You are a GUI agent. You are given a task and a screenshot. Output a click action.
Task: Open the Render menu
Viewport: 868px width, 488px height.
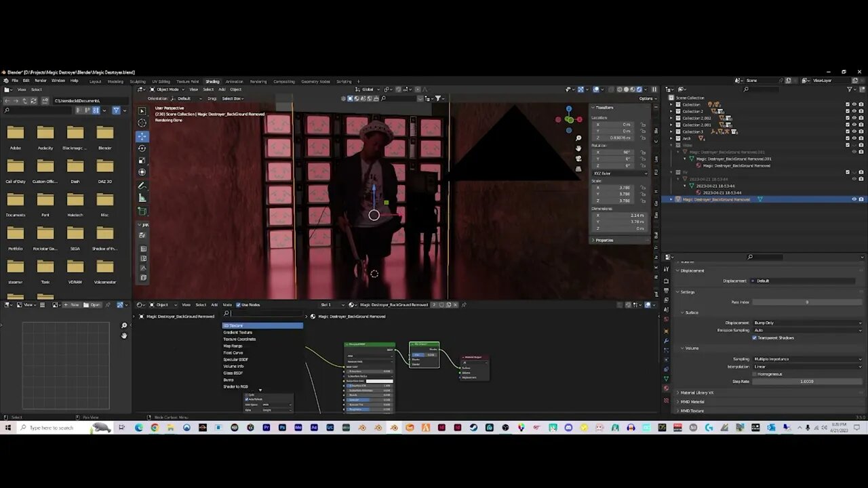pyautogui.click(x=41, y=81)
